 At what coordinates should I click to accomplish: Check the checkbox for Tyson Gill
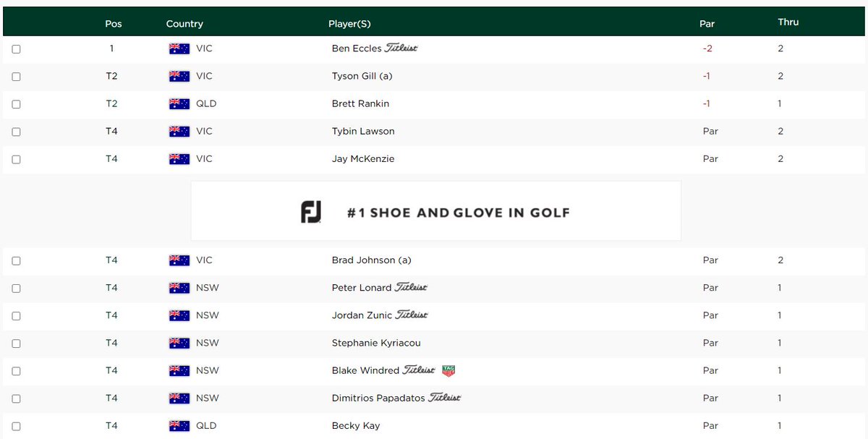pyautogui.click(x=16, y=76)
